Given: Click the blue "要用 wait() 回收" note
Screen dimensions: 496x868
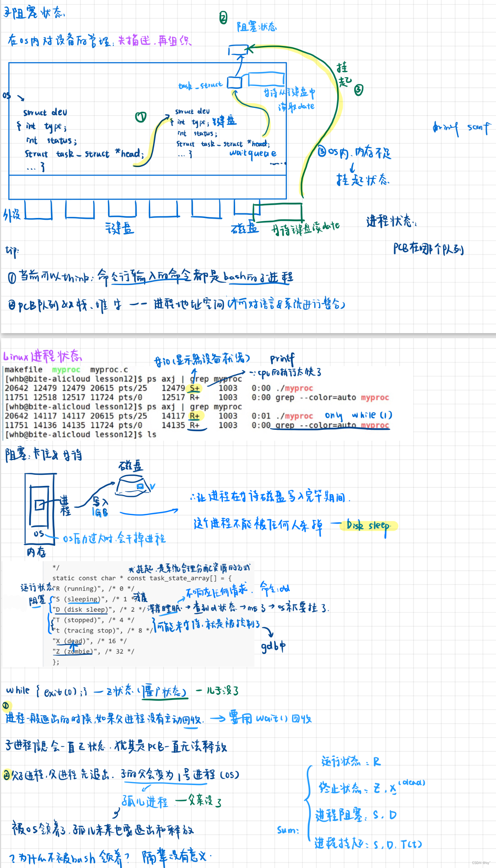Looking at the screenshot, I should pos(271,718).
